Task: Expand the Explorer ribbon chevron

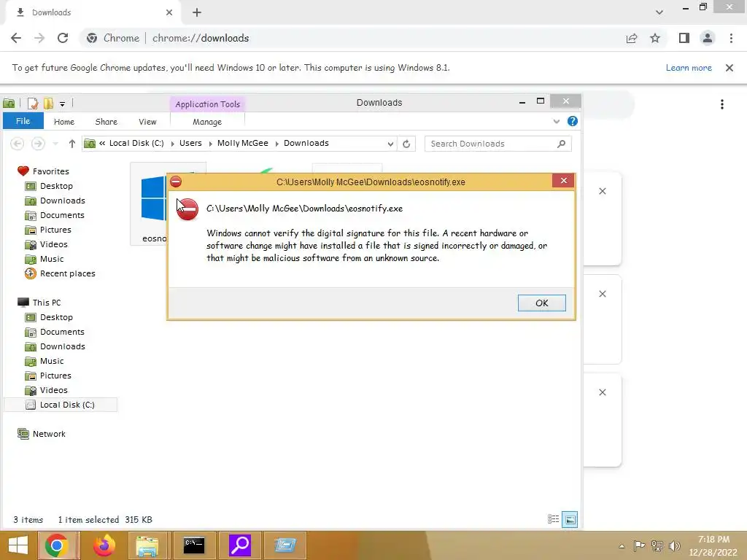Action: [556, 122]
